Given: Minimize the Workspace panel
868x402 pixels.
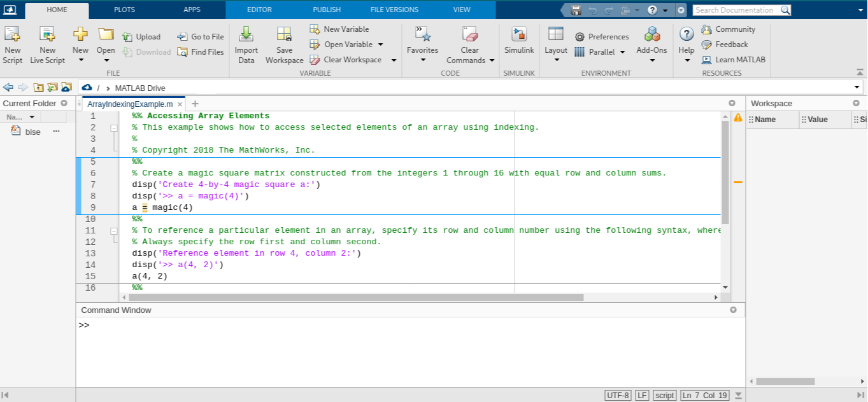Looking at the screenshot, I should point(856,103).
